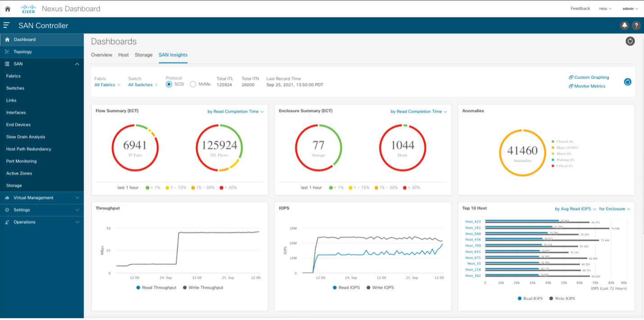Click the Major anomalies orange legend dot
644x320 pixels.
(553, 148)
